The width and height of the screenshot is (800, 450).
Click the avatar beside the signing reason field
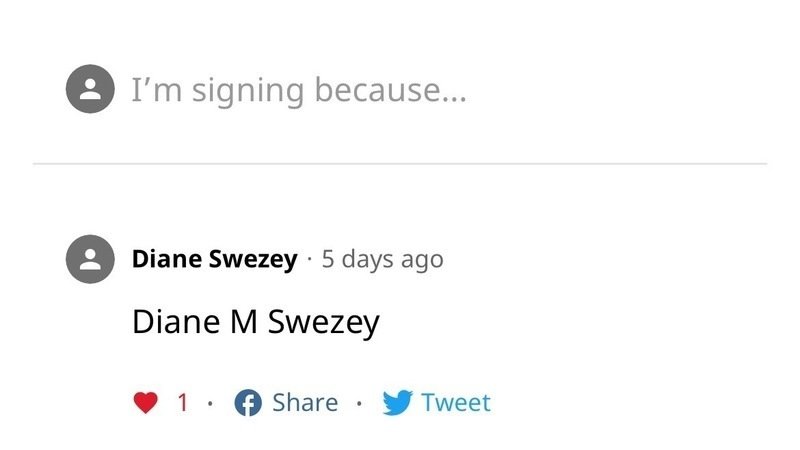[90, 90]
